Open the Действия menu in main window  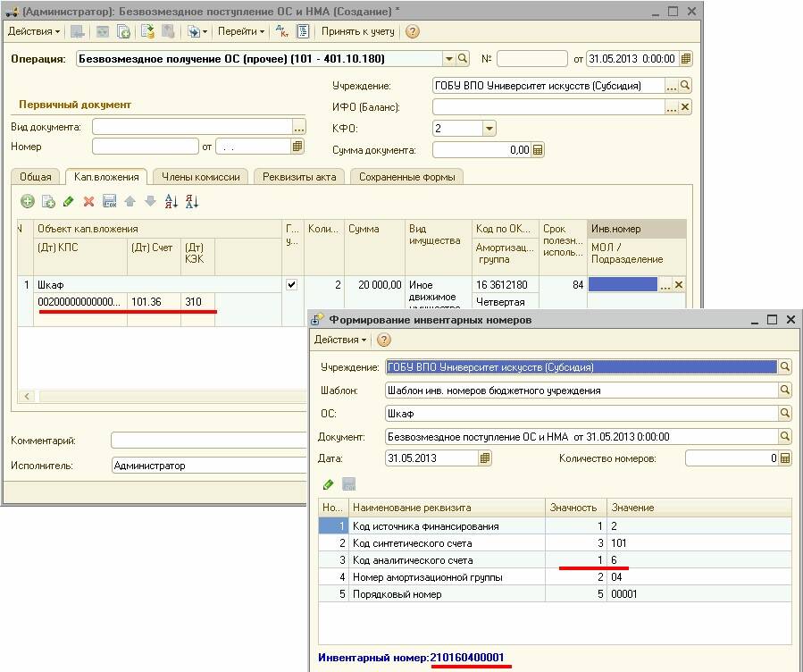[x=34, y=31]
